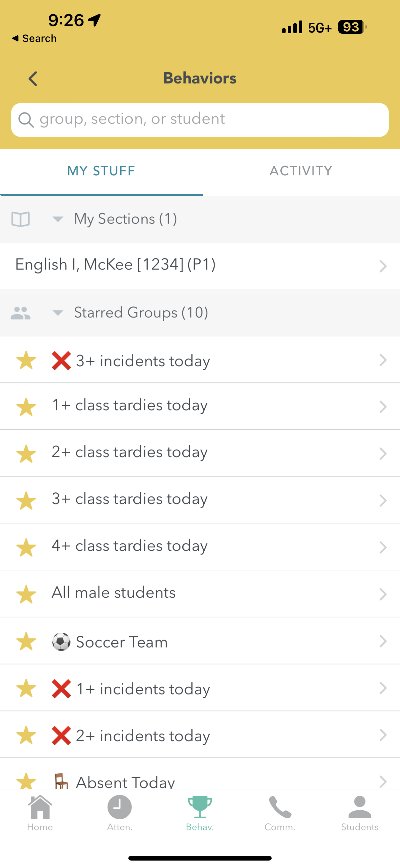Unstar the Soccer Team group
This screenshot has width=400, height=868.
tap(26, 641)
